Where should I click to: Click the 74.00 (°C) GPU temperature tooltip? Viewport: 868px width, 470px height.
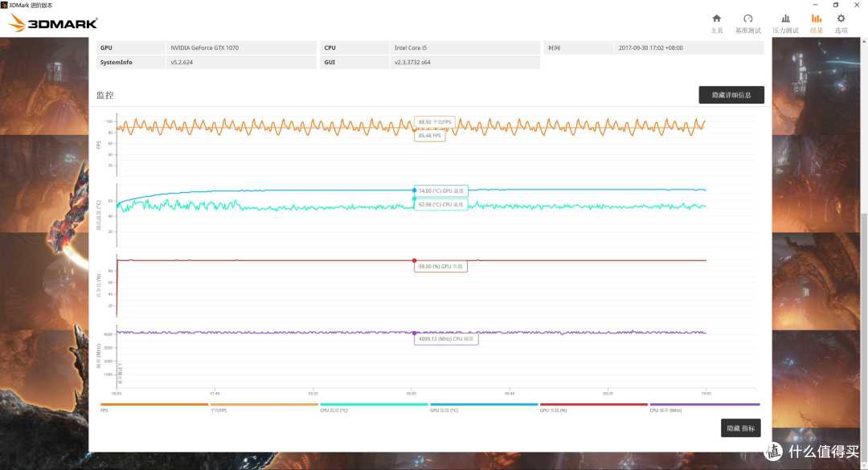click(440, 191)
